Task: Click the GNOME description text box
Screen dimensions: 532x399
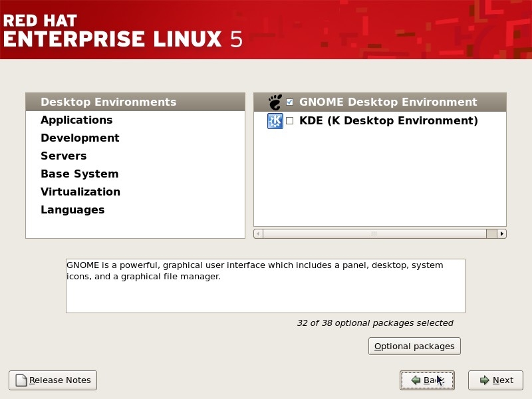Action: coord(265,286)
